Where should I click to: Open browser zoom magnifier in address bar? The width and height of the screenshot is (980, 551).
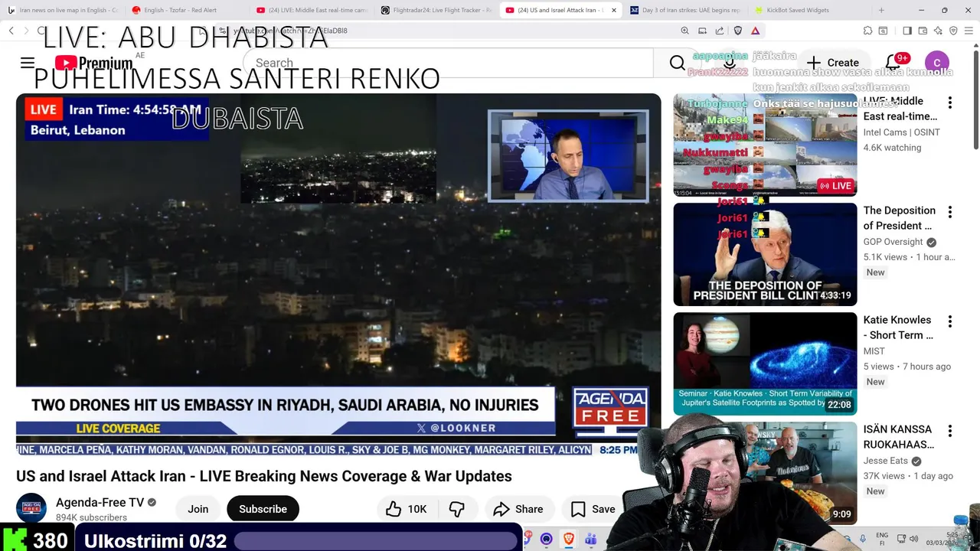tap(684, 31)
